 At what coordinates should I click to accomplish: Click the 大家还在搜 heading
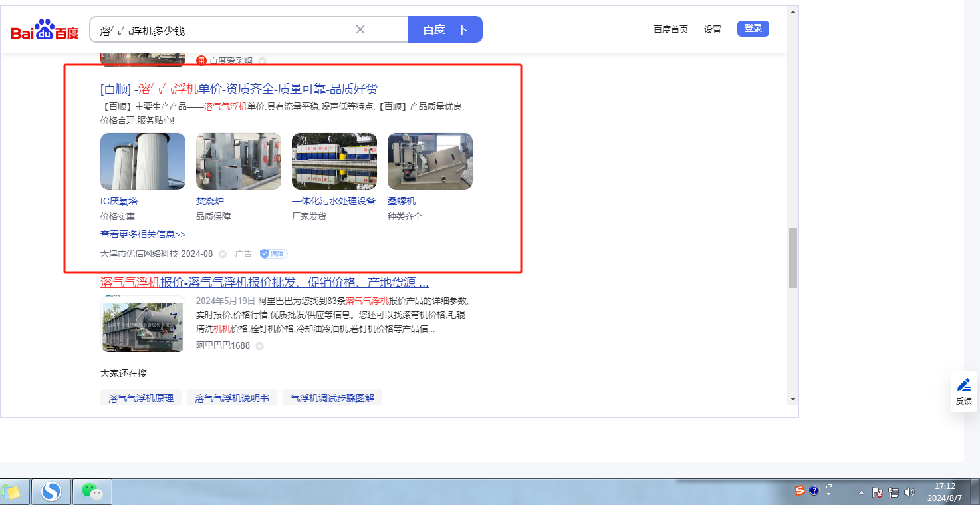(124, 373)
